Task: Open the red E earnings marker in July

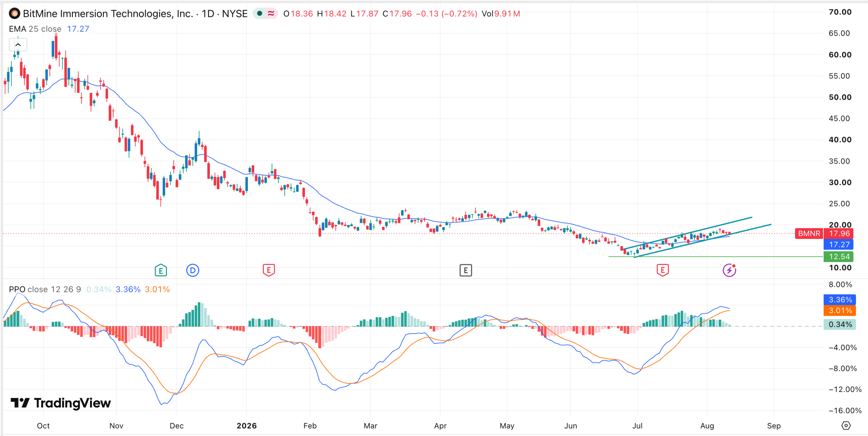Action: tap(663, 270)
